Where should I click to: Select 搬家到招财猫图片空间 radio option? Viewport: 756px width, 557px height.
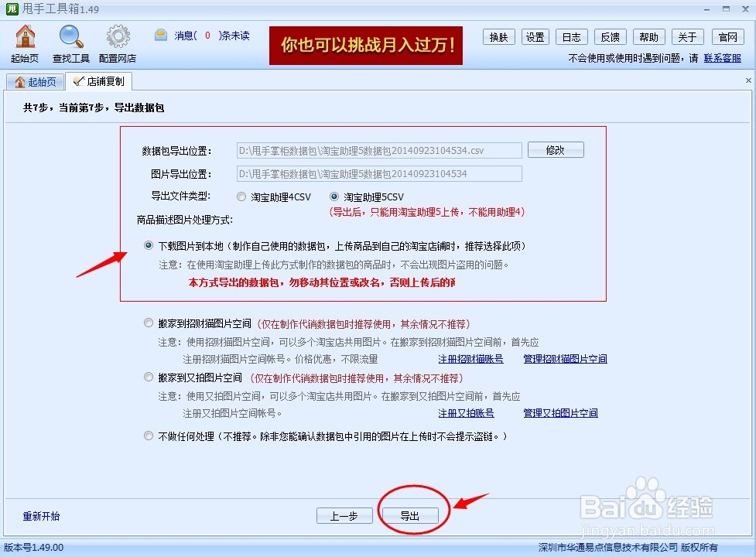coord(149,323)
